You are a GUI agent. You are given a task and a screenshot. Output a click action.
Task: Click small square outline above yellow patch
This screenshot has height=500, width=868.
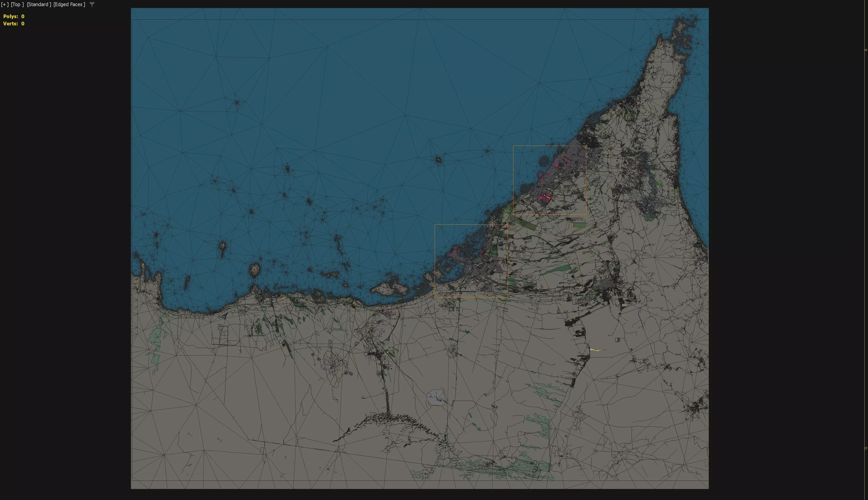[617, 340]
